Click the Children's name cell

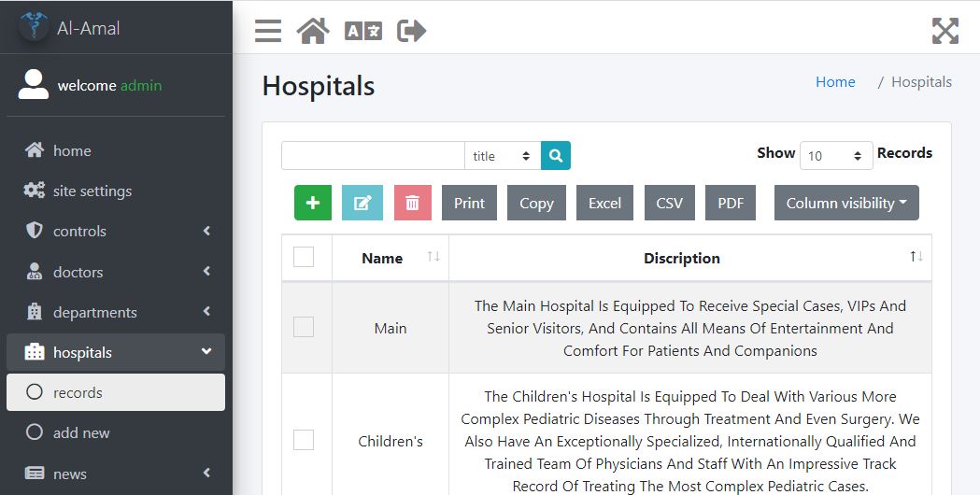click(390, 441)
